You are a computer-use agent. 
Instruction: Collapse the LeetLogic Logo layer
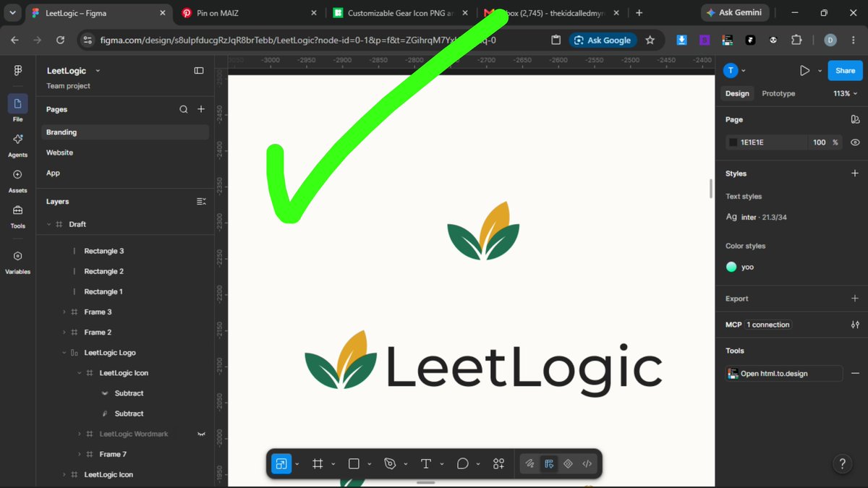pos(64,353)
